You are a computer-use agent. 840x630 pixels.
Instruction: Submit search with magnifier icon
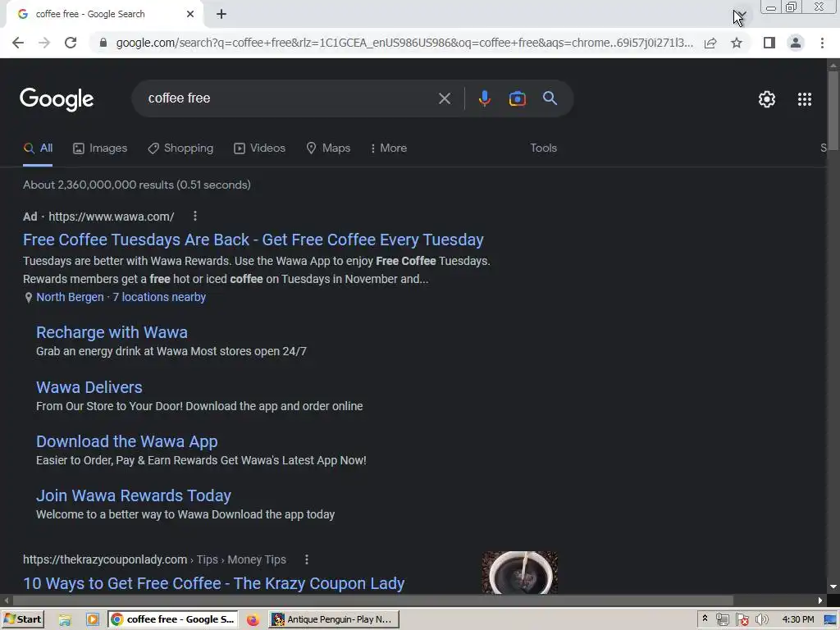click(550, 98)
